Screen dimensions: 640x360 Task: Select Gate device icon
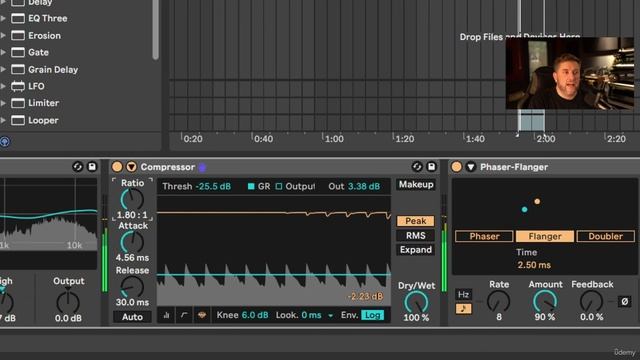coord(18,52)
